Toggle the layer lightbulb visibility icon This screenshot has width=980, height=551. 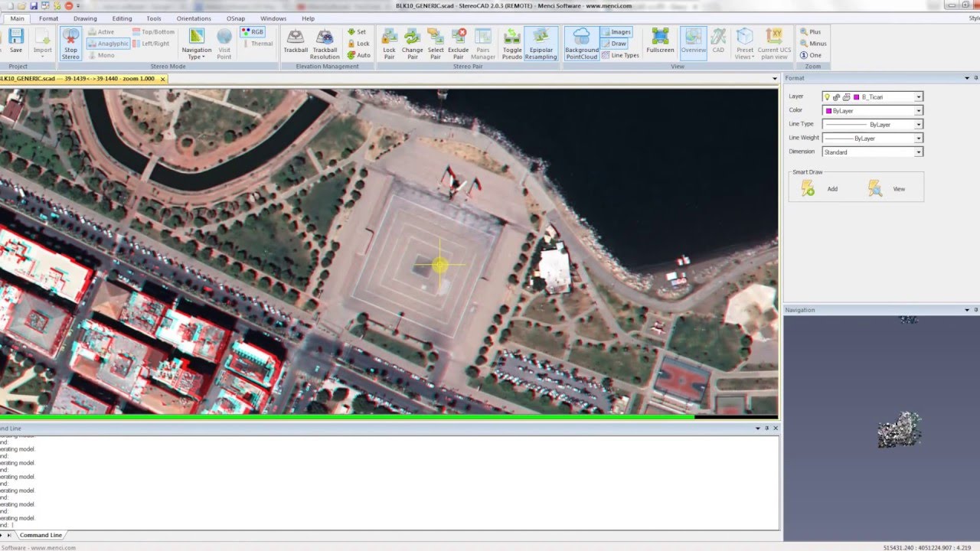pyautogui.click(x=827, y=97)
